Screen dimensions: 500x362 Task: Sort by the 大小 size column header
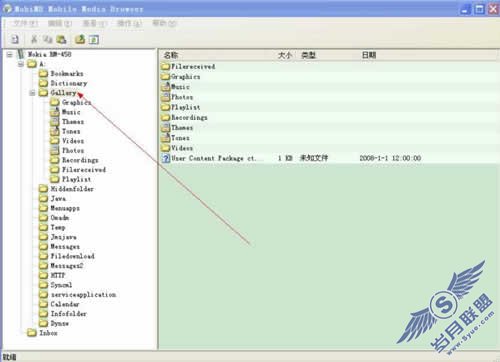click(285, 55)
